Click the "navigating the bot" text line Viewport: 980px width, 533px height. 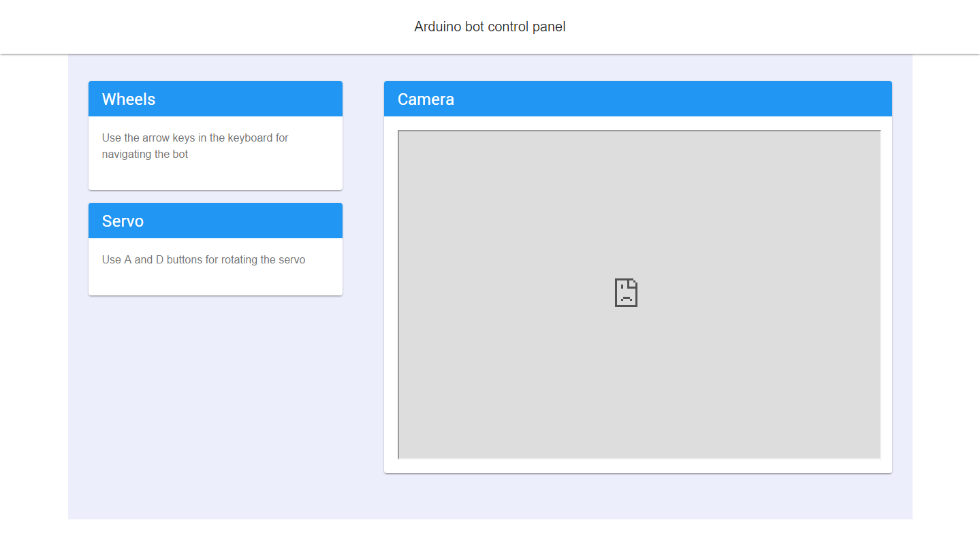pyautogui.click(x=145, y=155)
